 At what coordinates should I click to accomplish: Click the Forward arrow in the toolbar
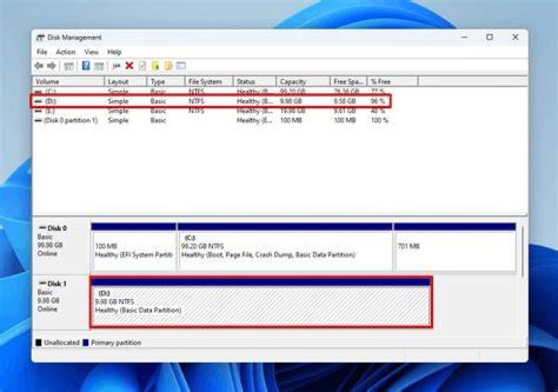coord(52,65)
